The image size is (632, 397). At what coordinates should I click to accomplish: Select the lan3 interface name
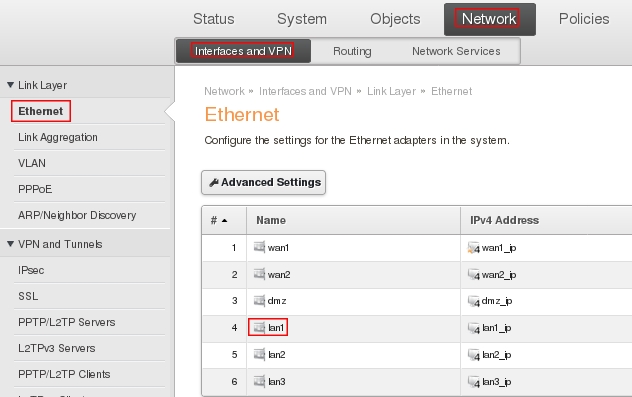point(276,382)
